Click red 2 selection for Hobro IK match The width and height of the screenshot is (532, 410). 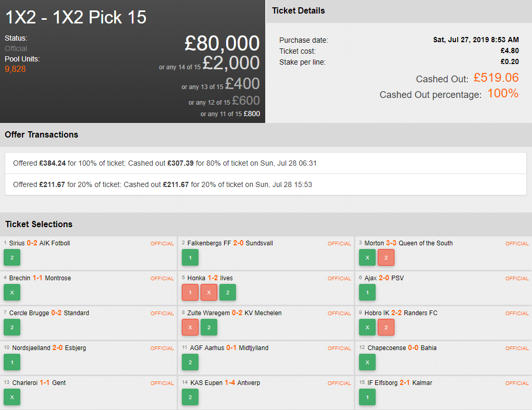point(386,327)
